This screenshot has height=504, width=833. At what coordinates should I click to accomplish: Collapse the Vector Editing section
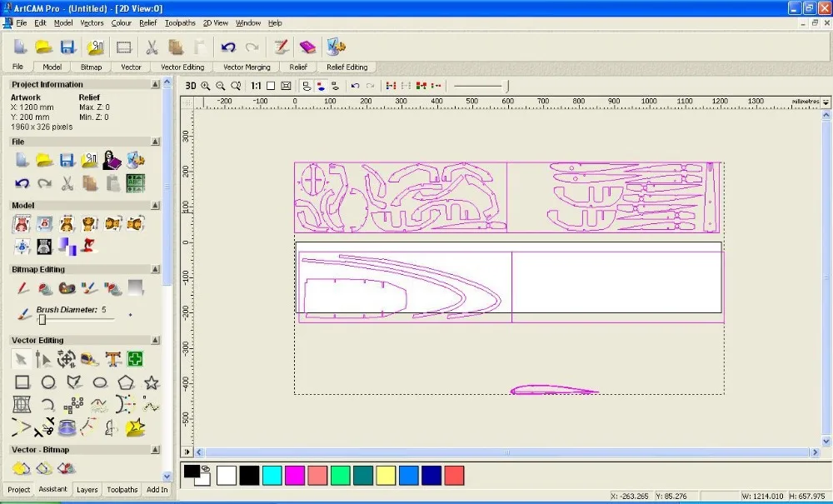point(155,340)
